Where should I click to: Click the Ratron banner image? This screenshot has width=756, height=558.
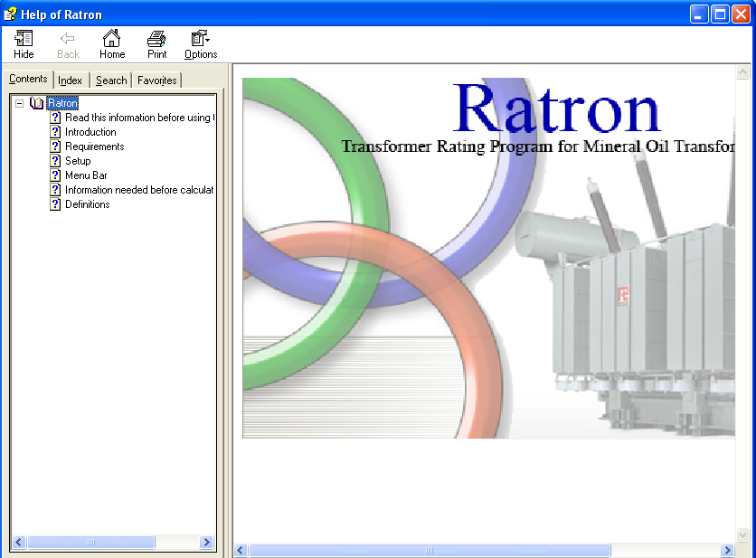(x=489, y=258)
